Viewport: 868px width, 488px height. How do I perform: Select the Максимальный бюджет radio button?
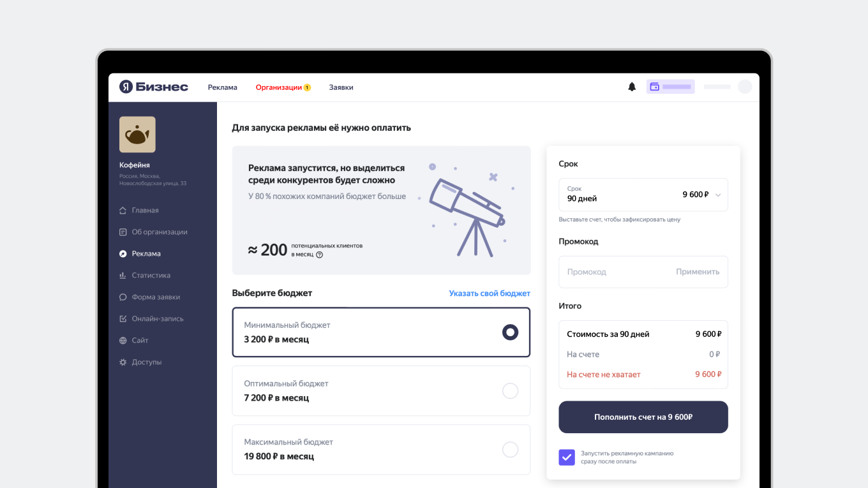click(510, 450)
